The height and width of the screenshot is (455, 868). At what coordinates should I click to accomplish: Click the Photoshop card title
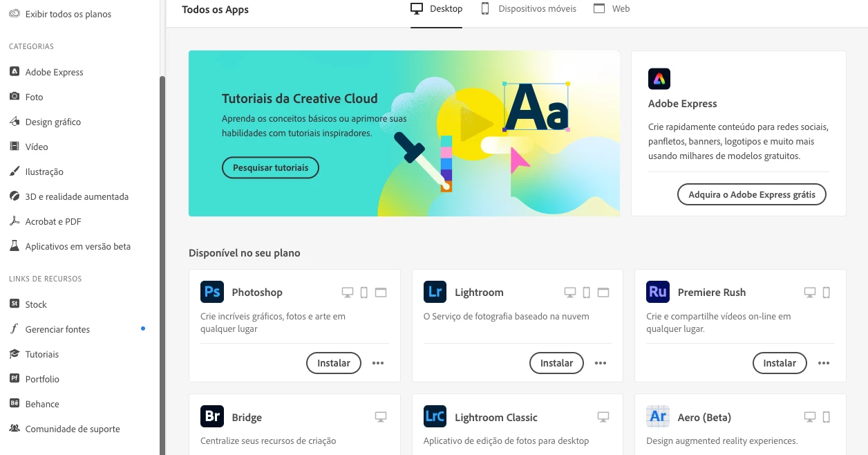257,292
